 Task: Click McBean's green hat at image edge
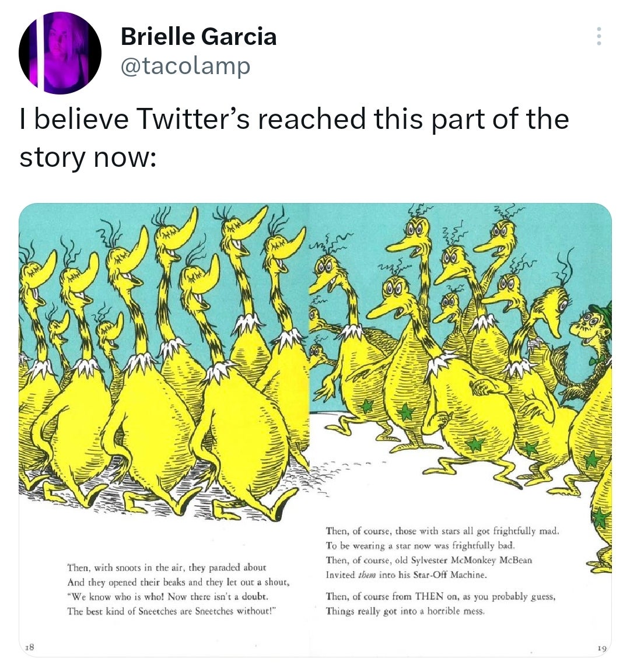click(x=602, y=310)
